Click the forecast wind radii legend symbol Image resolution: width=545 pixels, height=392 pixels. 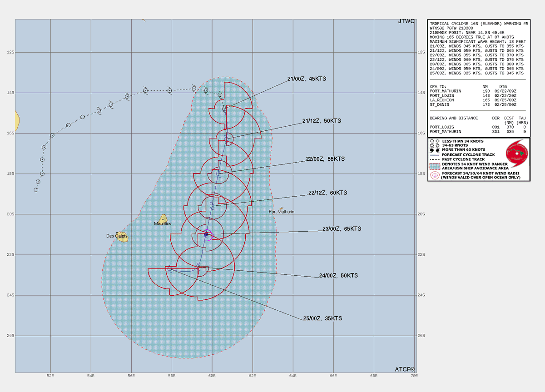tap(435, 175)
